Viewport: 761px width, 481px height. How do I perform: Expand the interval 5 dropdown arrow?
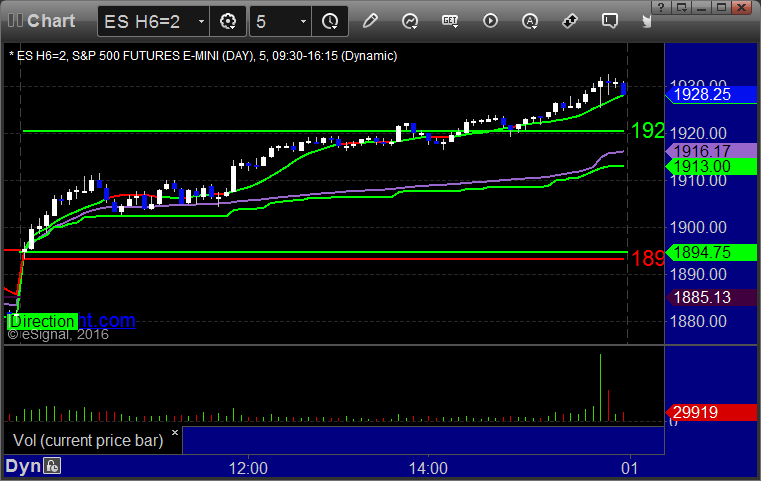coord(303,21)
